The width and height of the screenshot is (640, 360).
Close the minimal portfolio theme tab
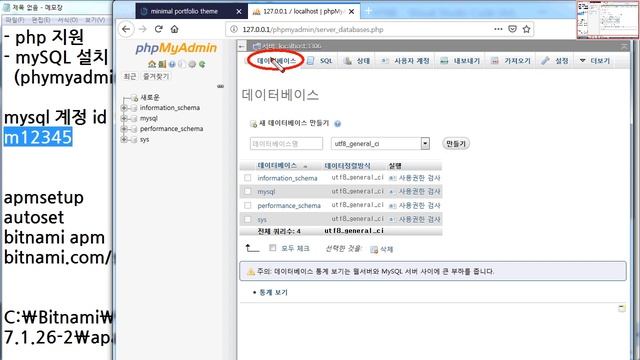(239, 11)
